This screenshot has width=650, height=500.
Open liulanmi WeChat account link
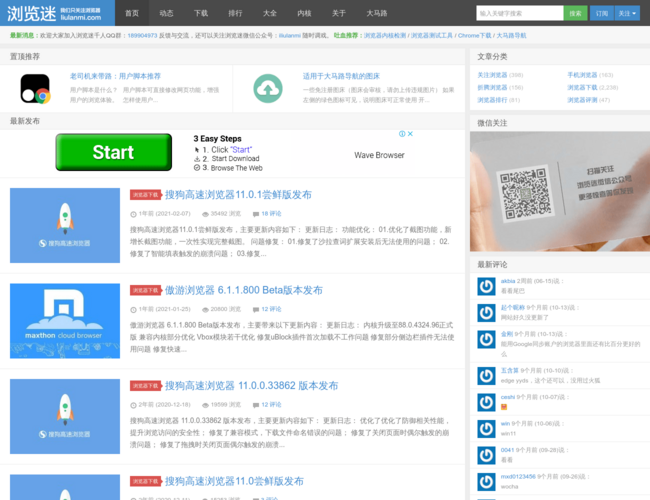pyautogui.click(x=289, y=36)
